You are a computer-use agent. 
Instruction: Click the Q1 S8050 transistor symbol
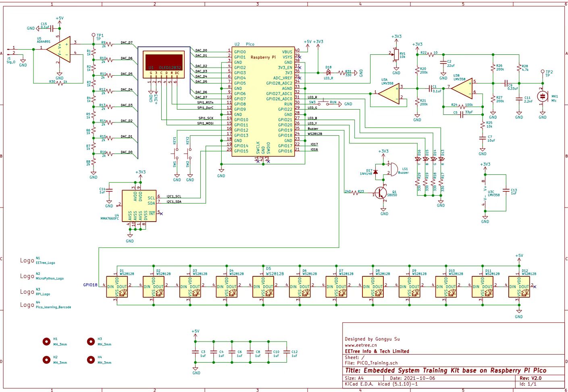click(x=381, y=193)
